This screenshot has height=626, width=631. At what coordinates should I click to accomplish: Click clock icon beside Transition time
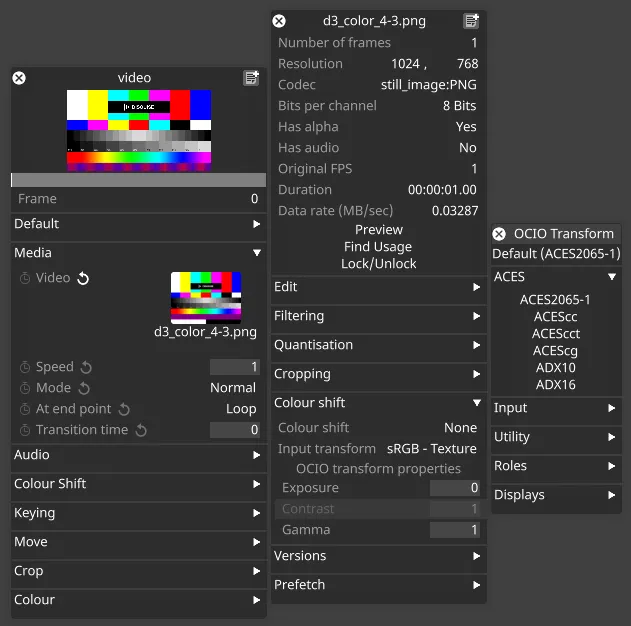click(x=25, y=430)
